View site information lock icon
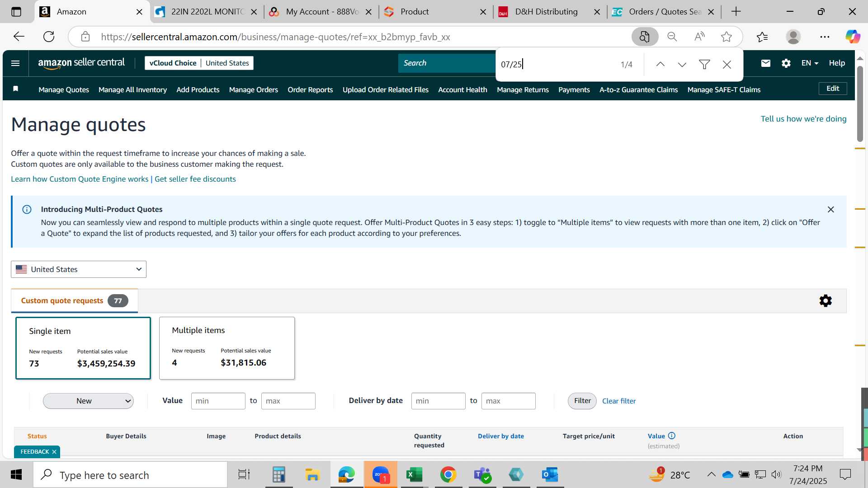This screenshot has width=868, height=488. tap(85, 37)
